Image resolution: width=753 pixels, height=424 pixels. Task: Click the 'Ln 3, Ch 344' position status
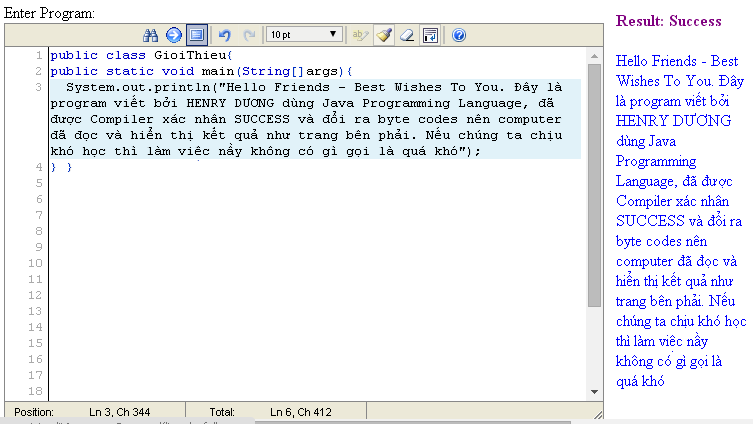[120, 412]
